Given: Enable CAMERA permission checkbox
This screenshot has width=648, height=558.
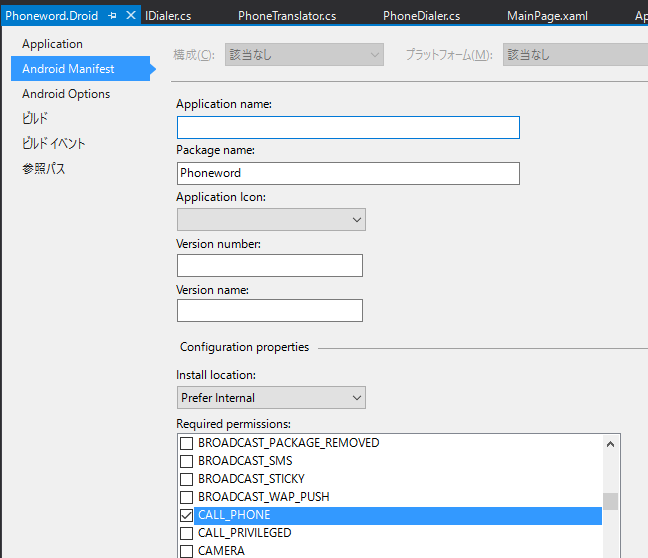Looking at the screenshot, I should [x=186, y=551].
